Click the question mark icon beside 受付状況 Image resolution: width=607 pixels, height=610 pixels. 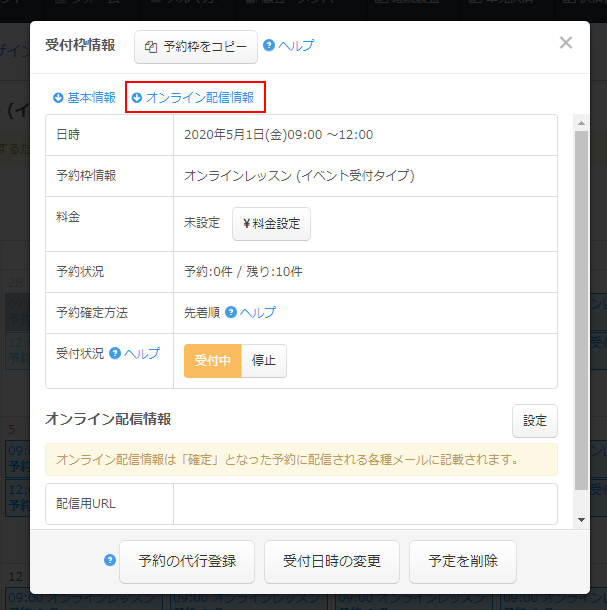(x=115, y=353)
